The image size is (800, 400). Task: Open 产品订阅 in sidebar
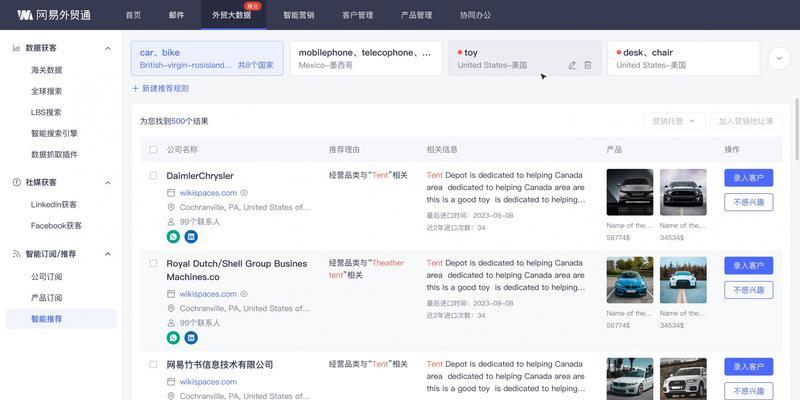[46, 297]
